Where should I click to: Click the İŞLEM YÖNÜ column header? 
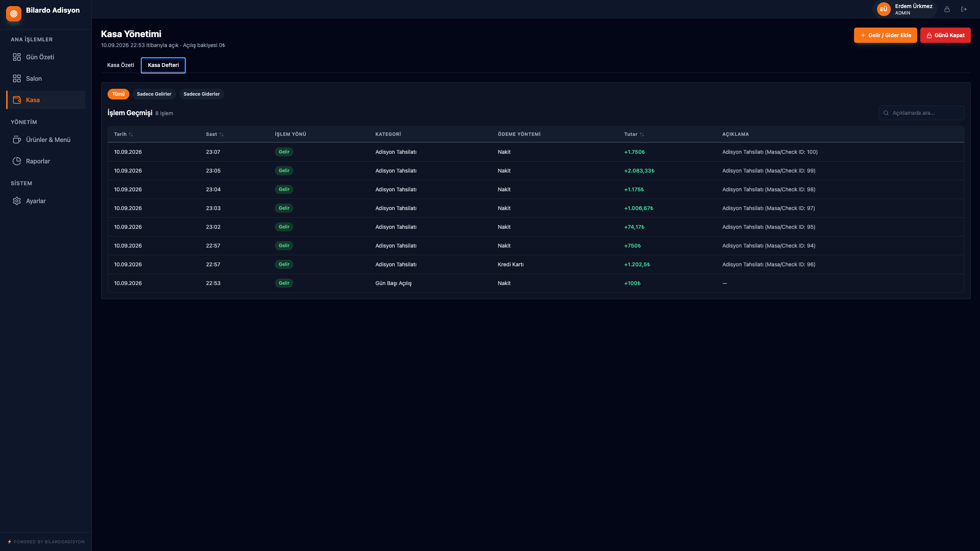(291, 134)
